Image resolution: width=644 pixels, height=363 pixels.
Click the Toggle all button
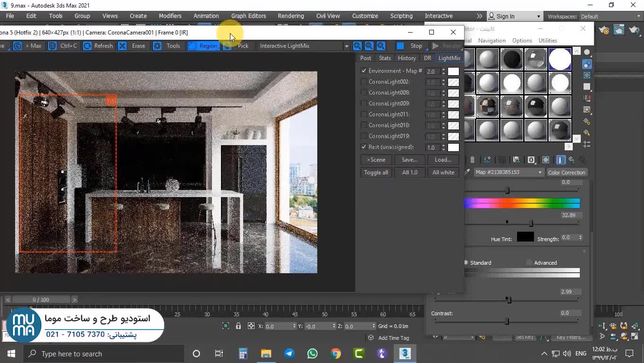376,173
